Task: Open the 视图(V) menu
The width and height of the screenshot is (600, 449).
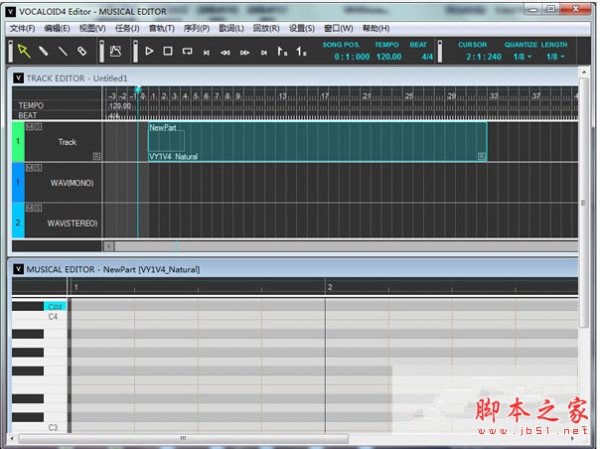Action: coord(92,28)
